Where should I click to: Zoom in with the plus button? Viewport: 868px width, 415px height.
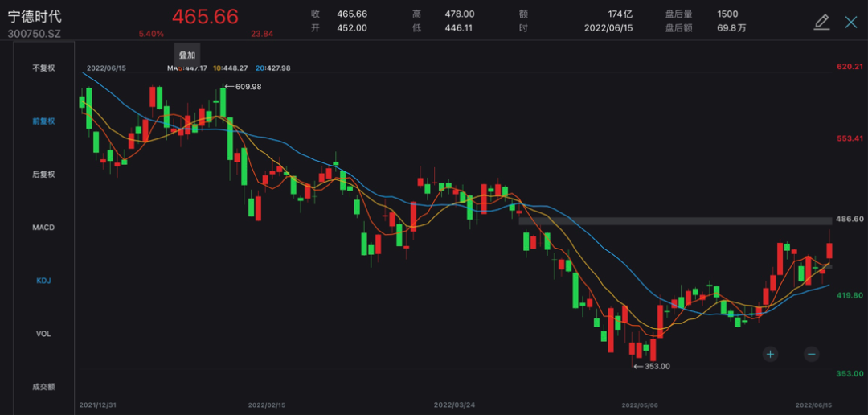[770, 354]
